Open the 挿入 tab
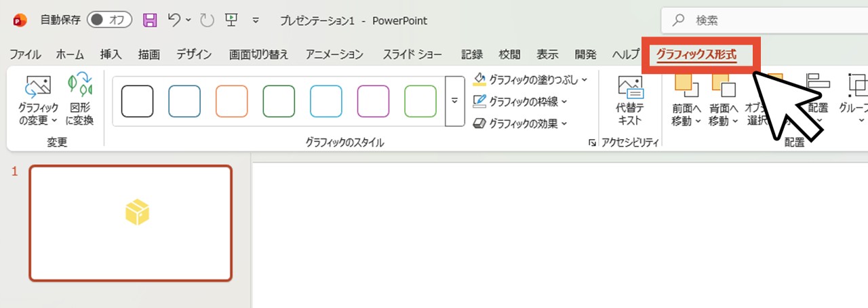Viewport: 868px width, 308px height. pyautogui.click(x=111, y=55)
